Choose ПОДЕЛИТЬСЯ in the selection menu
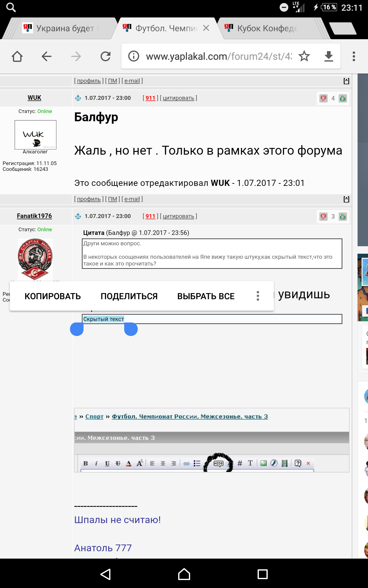The image size is (368, 588). pos(129,296)
